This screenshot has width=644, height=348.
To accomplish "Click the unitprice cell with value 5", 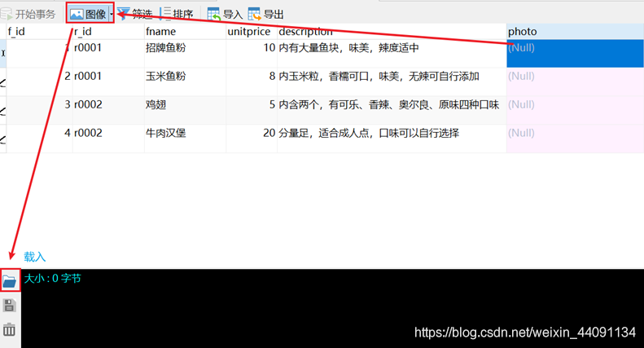I will point(252,110).
